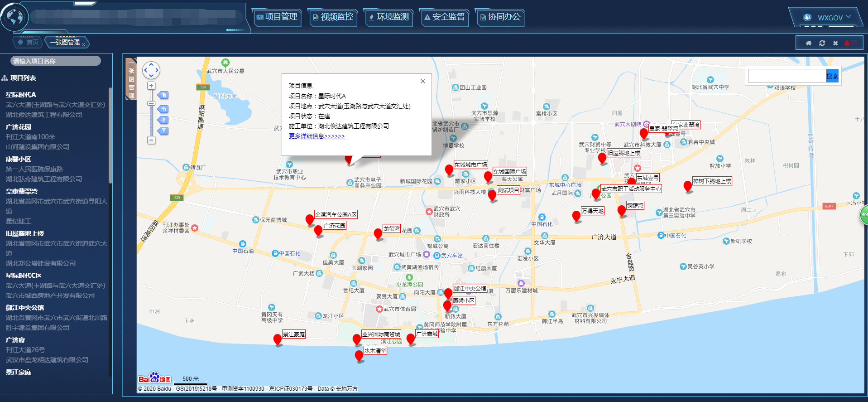The height and width of the screenshot is (402, 868).
Task: Click the 旧屋腾地上楼 map marker
Action: tap(602, 158)
